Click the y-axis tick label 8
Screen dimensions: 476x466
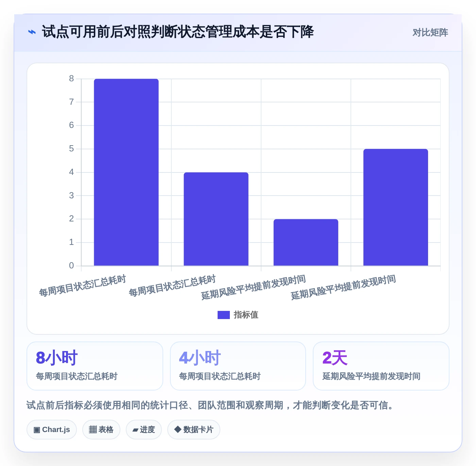71,79
